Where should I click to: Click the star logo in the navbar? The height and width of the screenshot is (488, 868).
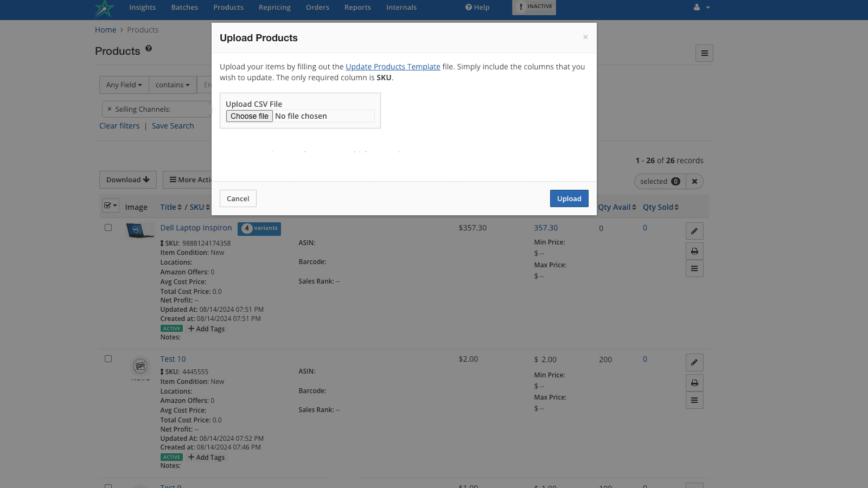[x=104, y=9]
